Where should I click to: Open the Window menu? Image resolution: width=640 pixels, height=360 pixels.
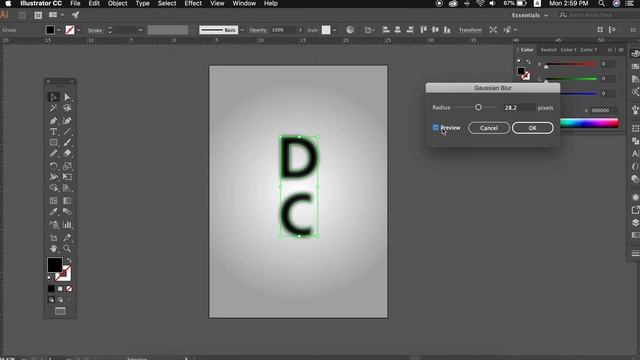(244, 4)
